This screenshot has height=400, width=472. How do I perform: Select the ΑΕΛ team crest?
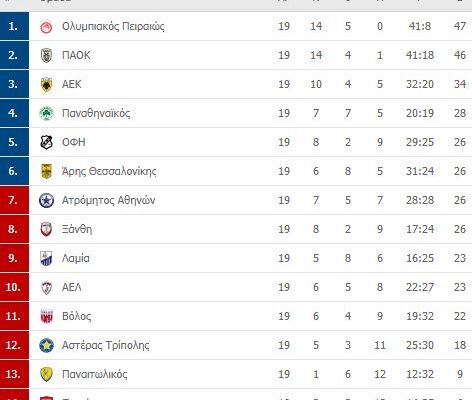46,287
